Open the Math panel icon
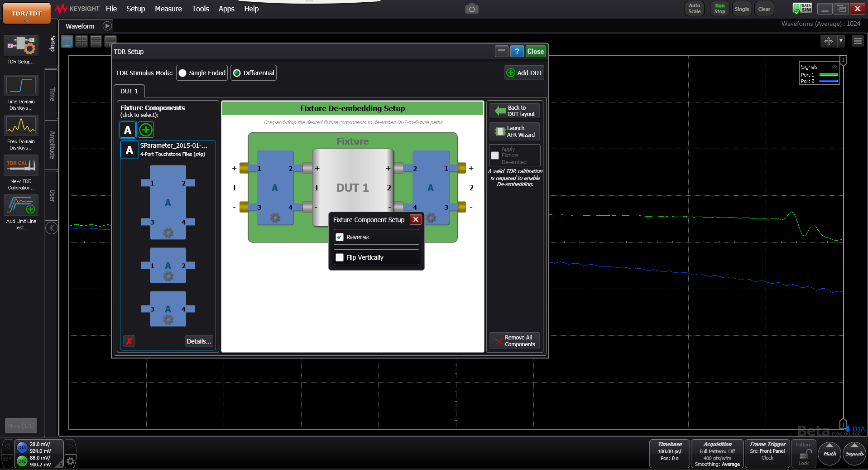Screen dimensions: 868x470 (x=829, y=453)
